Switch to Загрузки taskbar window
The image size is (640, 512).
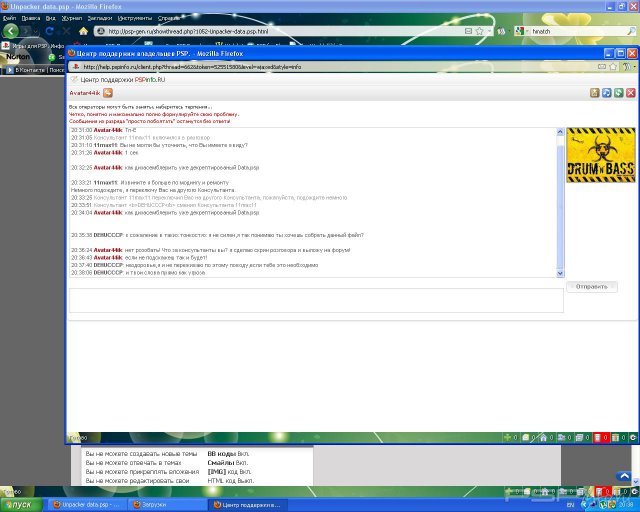[152, 504]
